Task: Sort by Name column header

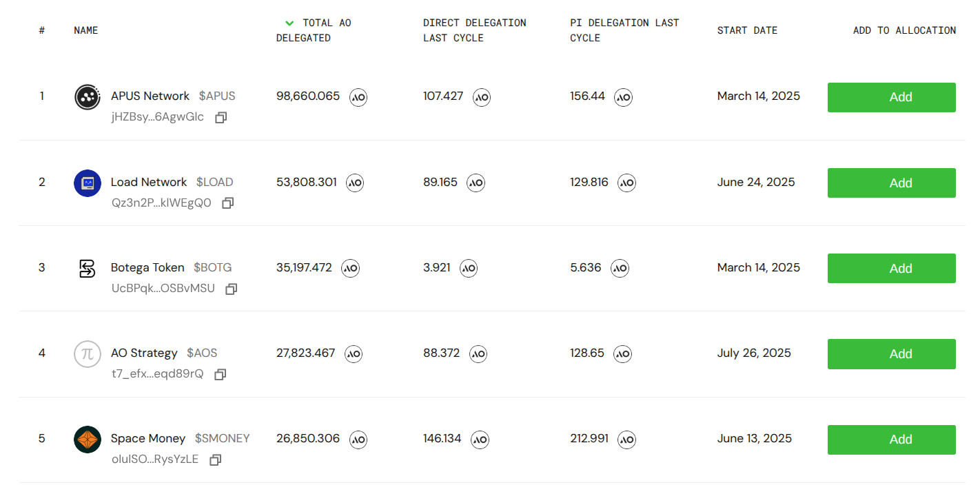Action: point(86,30)
